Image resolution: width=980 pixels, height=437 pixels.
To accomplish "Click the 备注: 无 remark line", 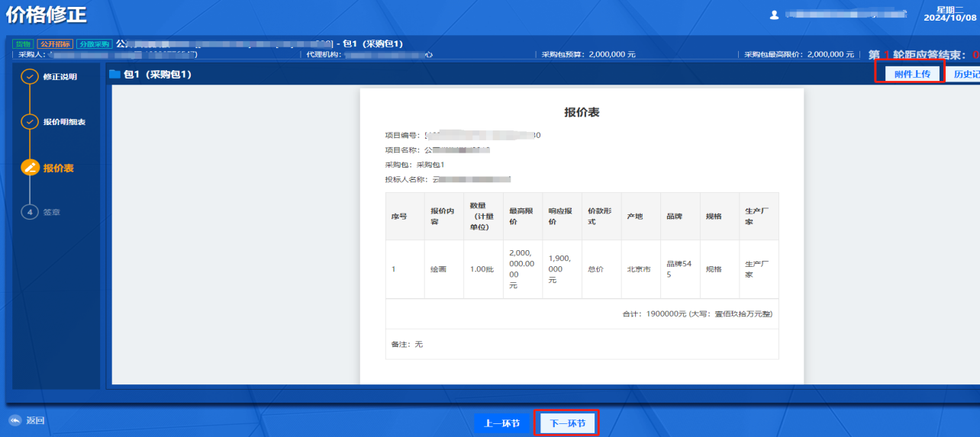I will [x=407, y=345].
